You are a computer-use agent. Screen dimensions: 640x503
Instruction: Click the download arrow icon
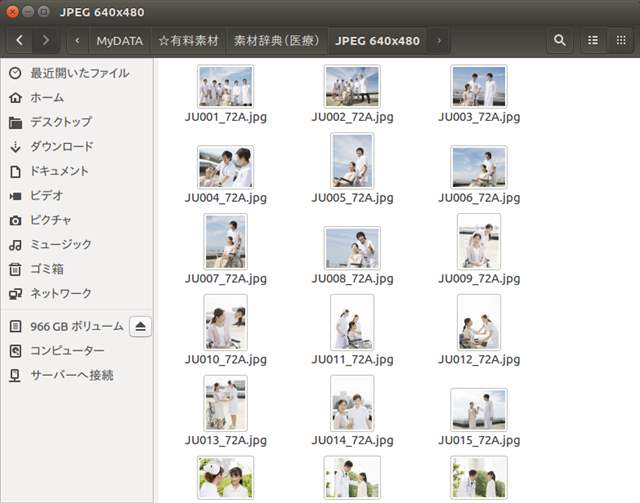[x=16, y=147]
